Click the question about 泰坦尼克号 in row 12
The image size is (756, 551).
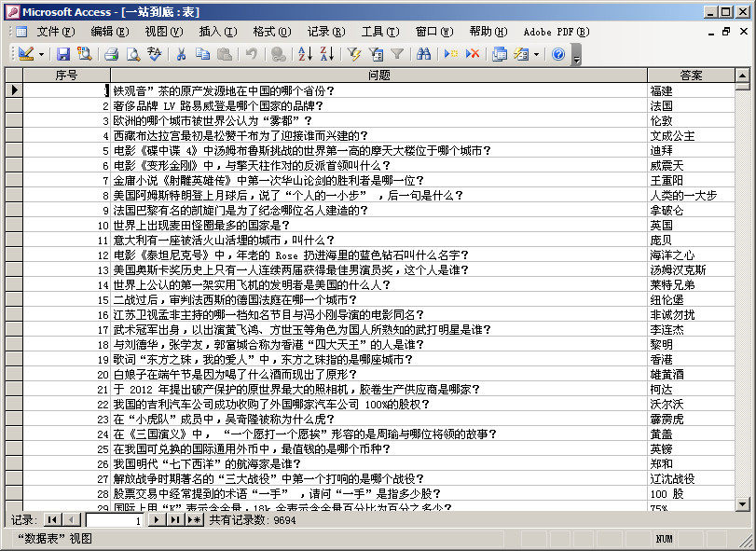379,255
